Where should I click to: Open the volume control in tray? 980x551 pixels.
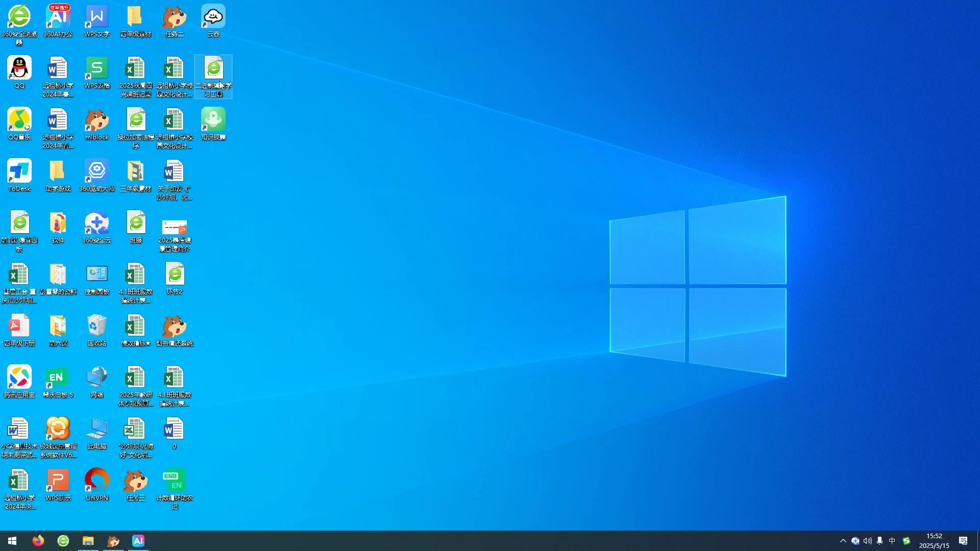868,541
